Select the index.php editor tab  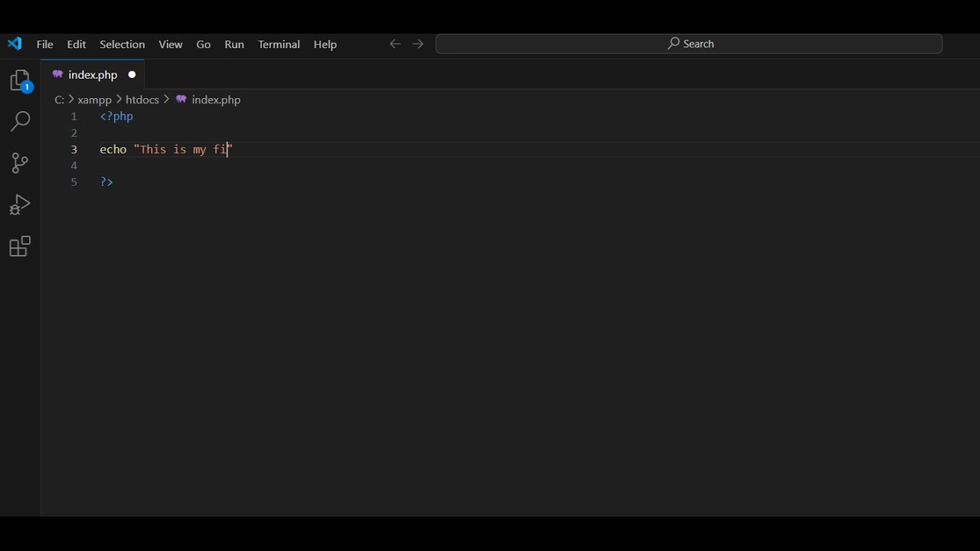[x=93, y=74]
